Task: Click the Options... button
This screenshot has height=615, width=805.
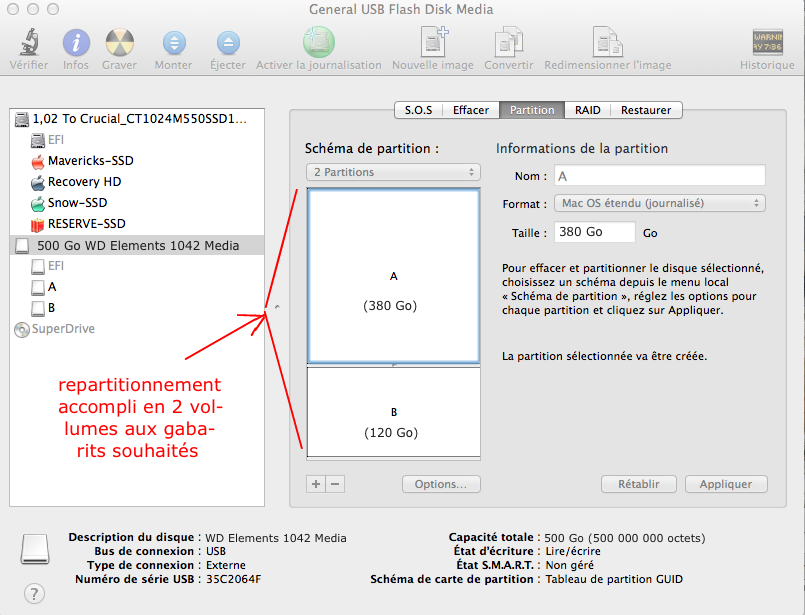Action: pos(441,484)
